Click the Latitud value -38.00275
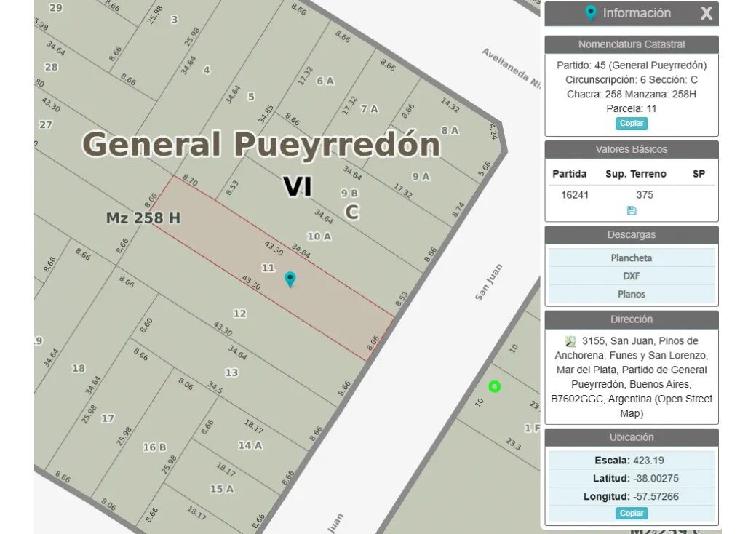 [x=656, y=479]
